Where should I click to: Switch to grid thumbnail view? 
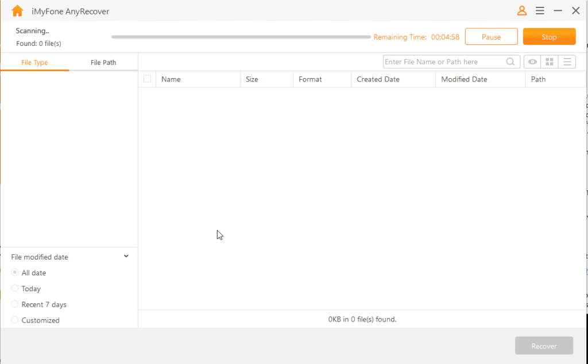pos(550,62)
